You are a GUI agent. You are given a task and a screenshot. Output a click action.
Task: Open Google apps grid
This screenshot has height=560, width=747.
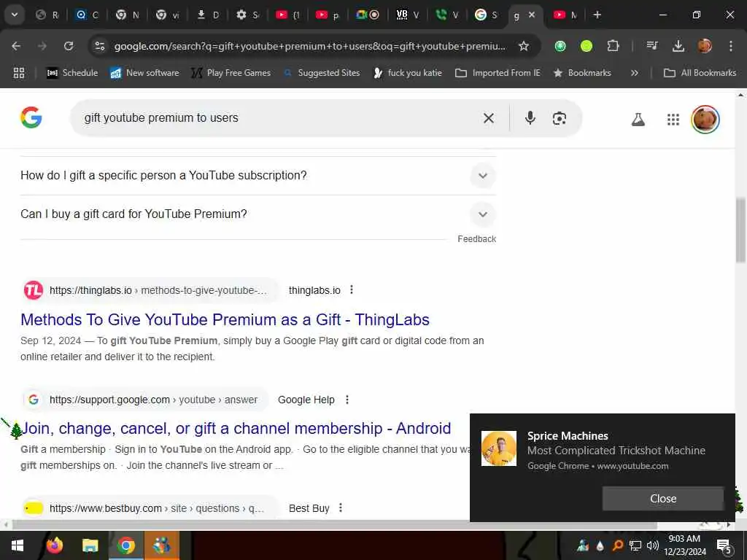pyautogui.click(x=673, y=119)
